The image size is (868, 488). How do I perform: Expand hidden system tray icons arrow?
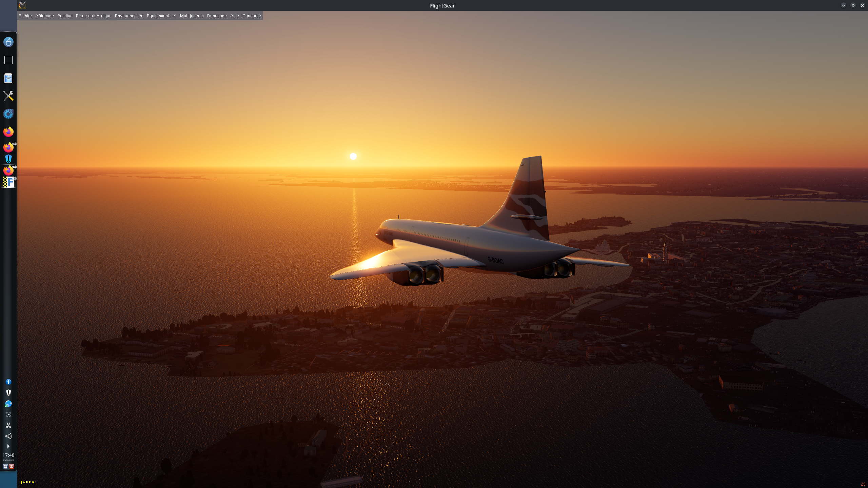pyautogui.click(x=8, y=446)
